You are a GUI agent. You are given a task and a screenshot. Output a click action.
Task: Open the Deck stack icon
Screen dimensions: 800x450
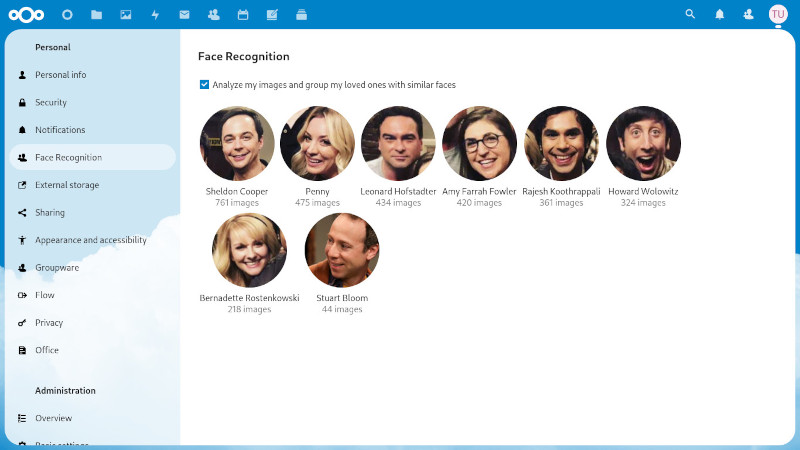tap(302, 15)
